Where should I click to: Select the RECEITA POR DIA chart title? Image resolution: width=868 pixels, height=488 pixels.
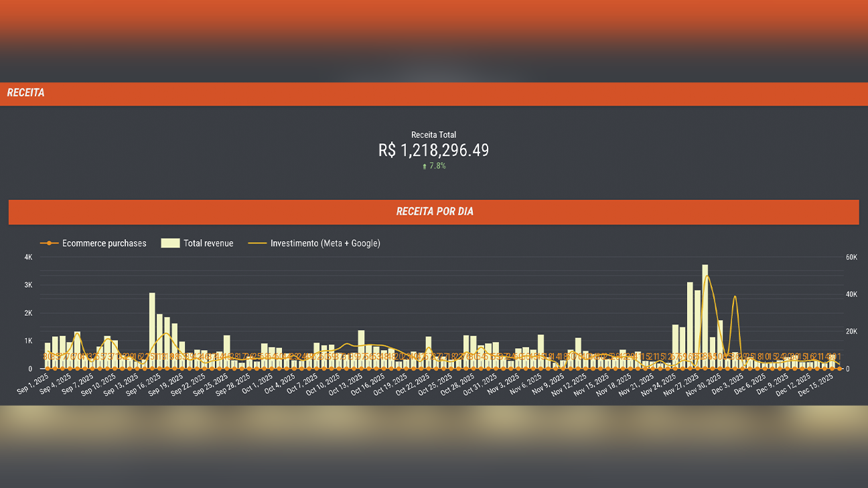434,212
